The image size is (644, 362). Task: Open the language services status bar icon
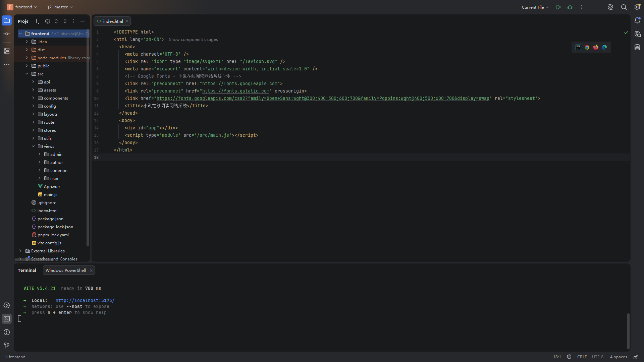(569, 357)
